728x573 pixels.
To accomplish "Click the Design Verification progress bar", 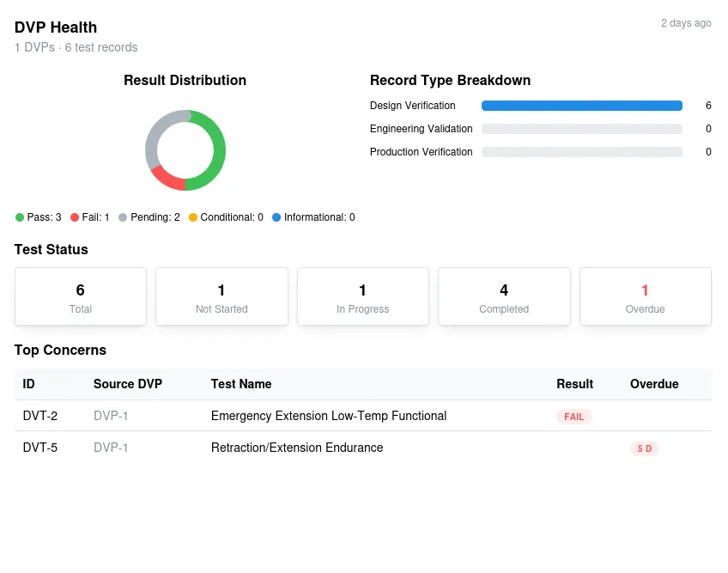I will pyautogui.click(x=582, y=106).
